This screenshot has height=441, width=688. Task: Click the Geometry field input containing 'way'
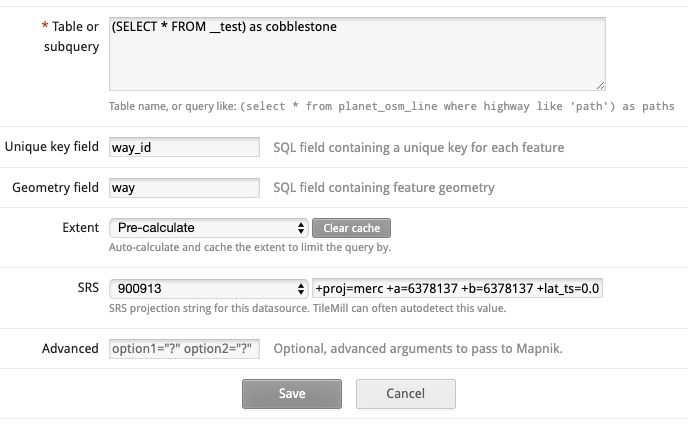click(184, 188)
